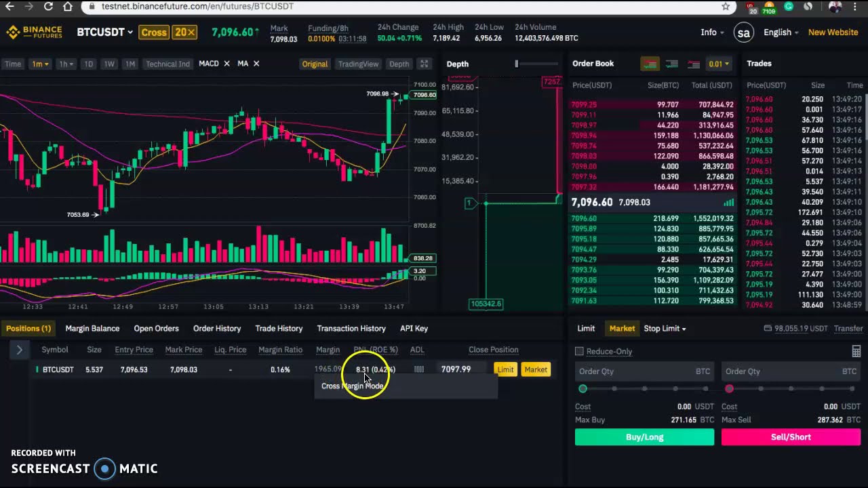
Task: Switch to API Key tab
Action: (414, 328)
